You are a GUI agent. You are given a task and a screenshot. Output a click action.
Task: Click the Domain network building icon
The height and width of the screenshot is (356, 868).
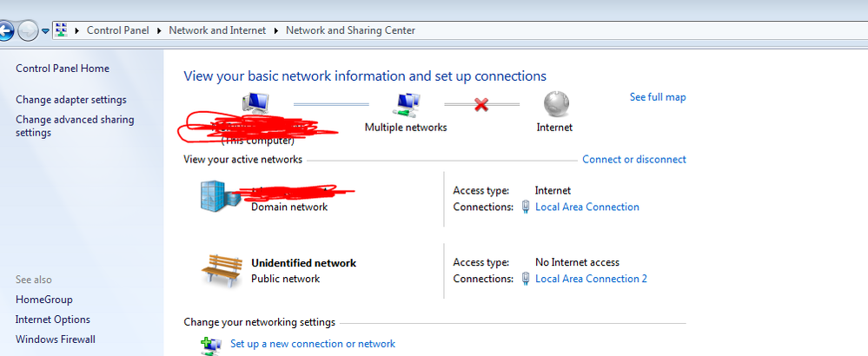pyautogui.click(x=219, y=196)
